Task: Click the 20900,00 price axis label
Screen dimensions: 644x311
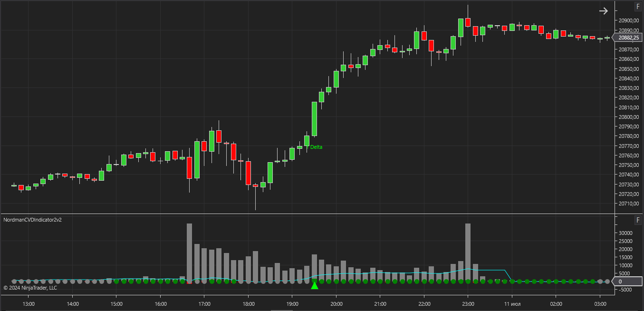Action: click(628, 20)
